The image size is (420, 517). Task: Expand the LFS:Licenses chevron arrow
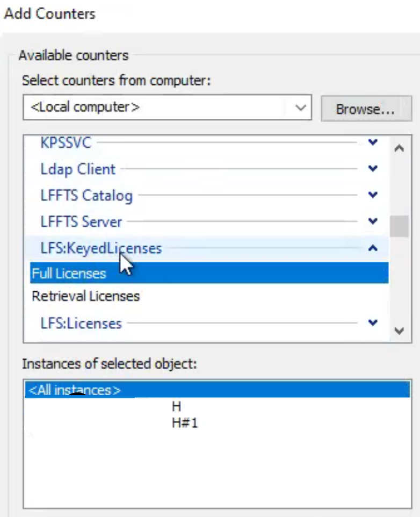pyautogui.click(x=373, y=322)
